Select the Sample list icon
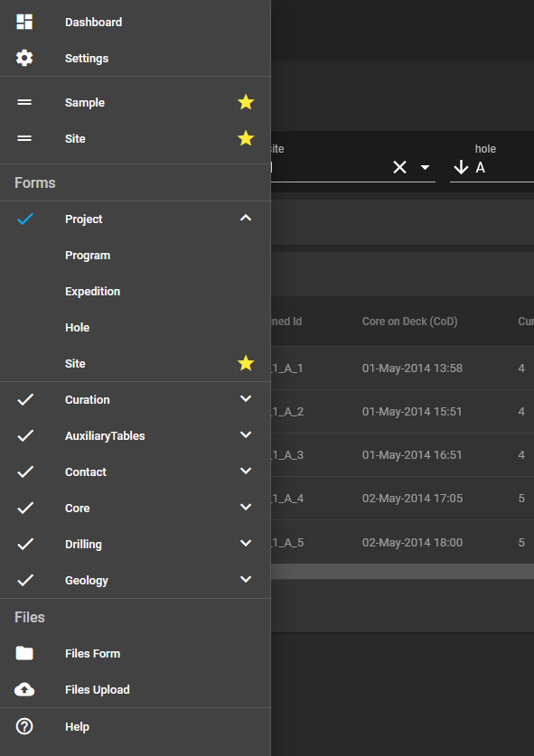The width and height of the screenshot is (534, 756). 23,102
